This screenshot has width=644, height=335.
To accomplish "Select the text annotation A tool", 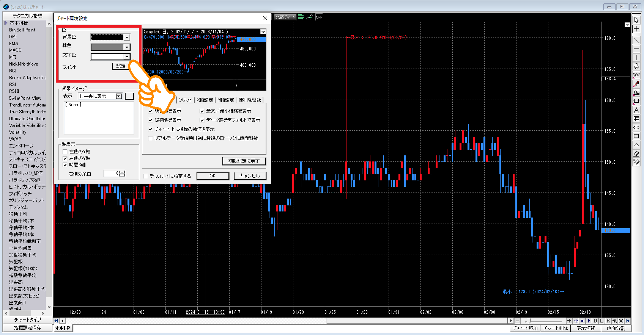I will click(x=636, y=110).
